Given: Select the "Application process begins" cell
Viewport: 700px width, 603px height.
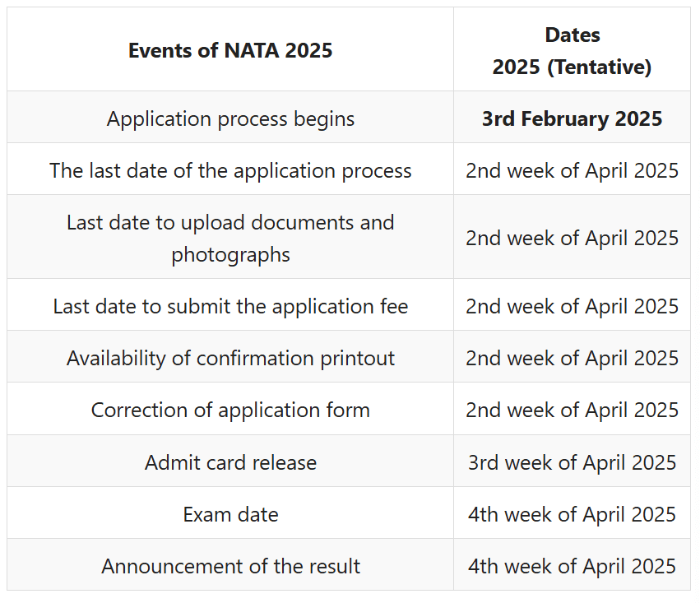Looking at the screenshot, I should pyautogui.click(x=230, y=118).
